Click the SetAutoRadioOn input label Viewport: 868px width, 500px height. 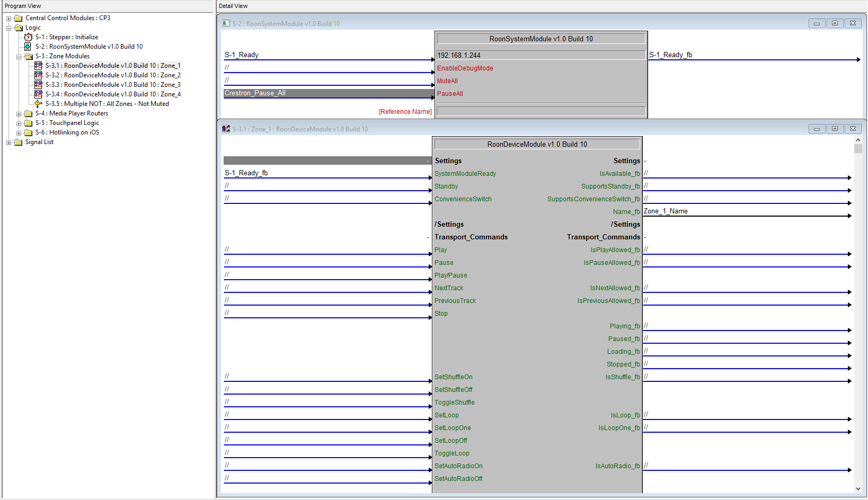coord(458,466)
